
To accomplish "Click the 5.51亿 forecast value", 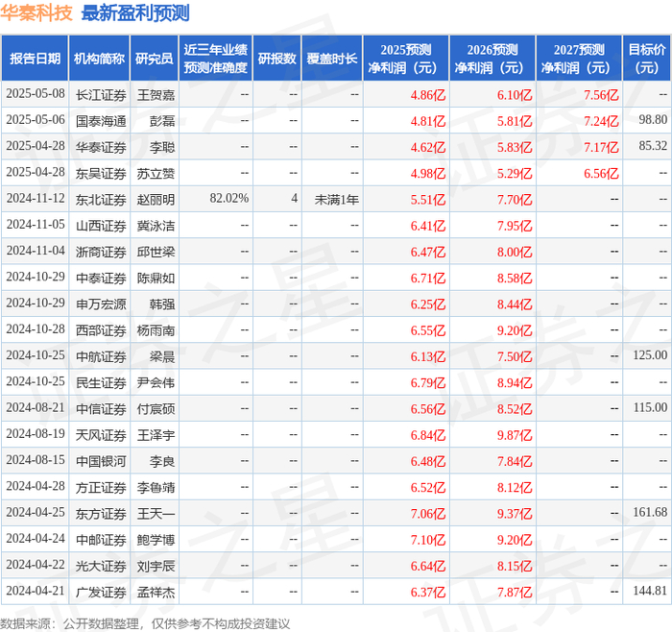I will pyautogui.click(x=428, y=200).
